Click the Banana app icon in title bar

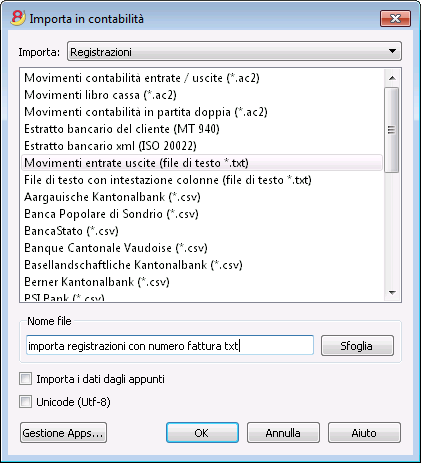coord(18,18)
